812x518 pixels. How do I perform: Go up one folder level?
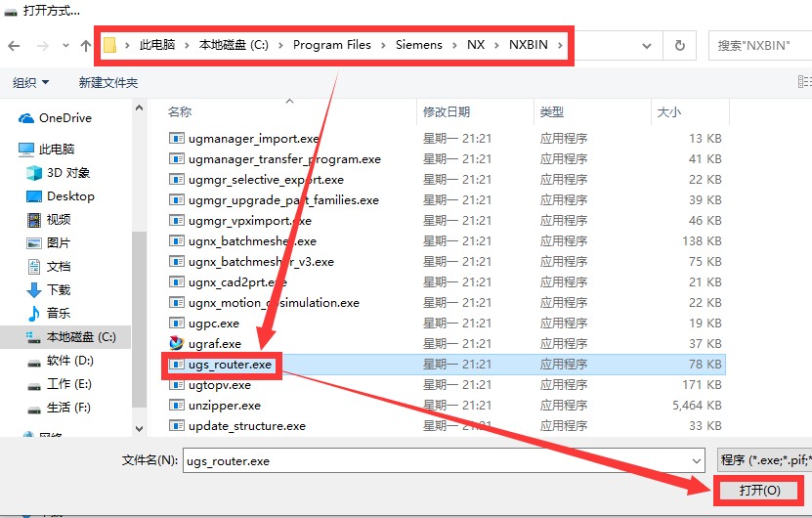tap(85, 46)
